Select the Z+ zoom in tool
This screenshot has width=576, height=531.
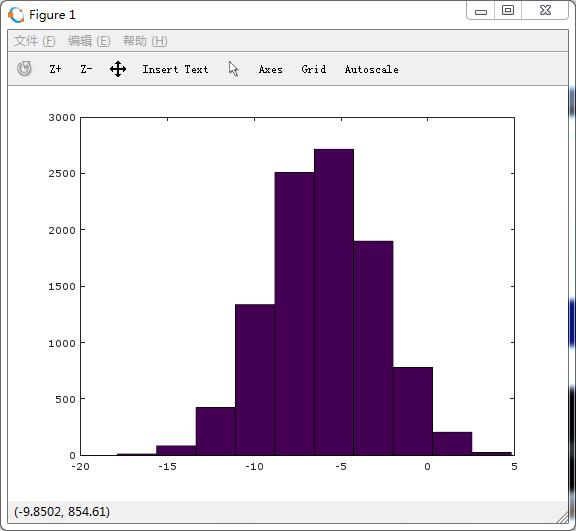pos(55,69)
